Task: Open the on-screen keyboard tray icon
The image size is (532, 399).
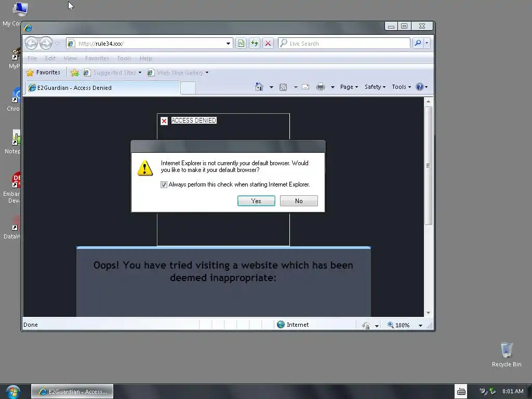Action: [x=461, y=392]
